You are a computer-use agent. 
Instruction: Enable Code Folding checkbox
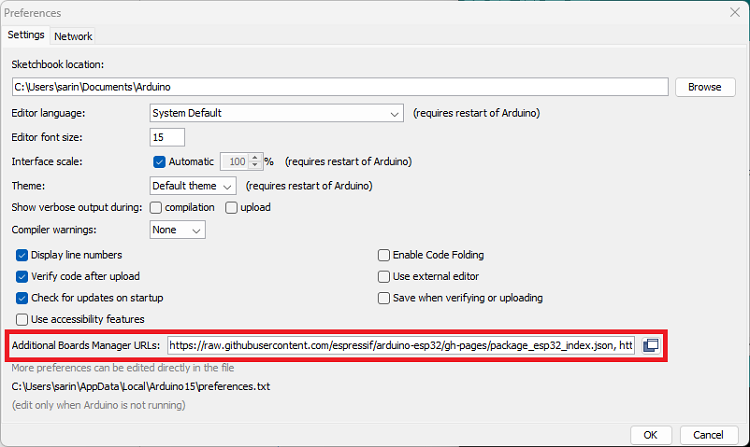[x=384, y=255]
